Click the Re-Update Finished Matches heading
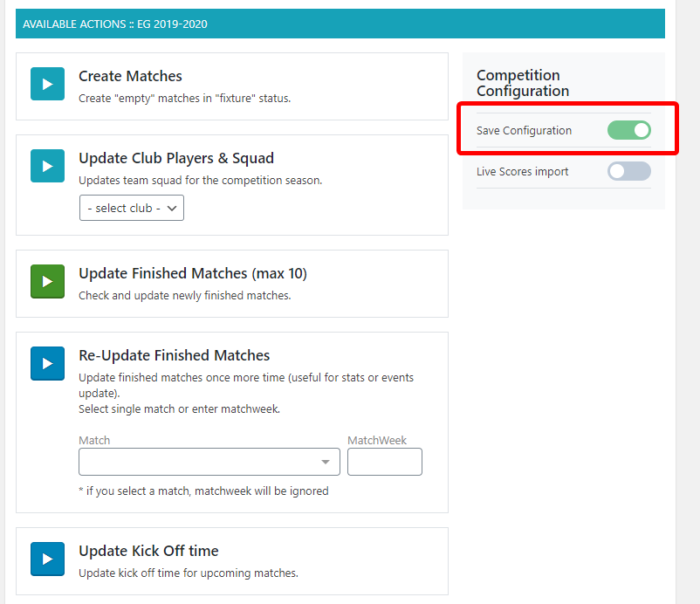 [174, 355]
